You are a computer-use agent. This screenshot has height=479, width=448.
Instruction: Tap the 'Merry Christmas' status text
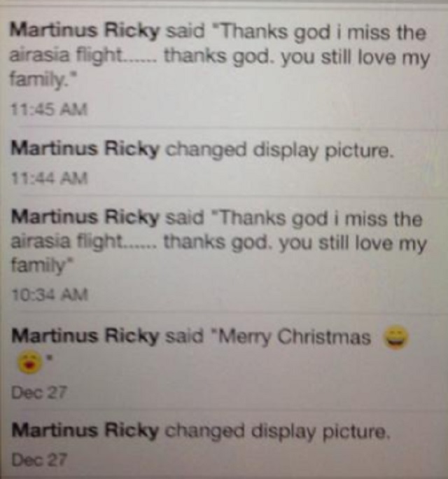(294, 337)
